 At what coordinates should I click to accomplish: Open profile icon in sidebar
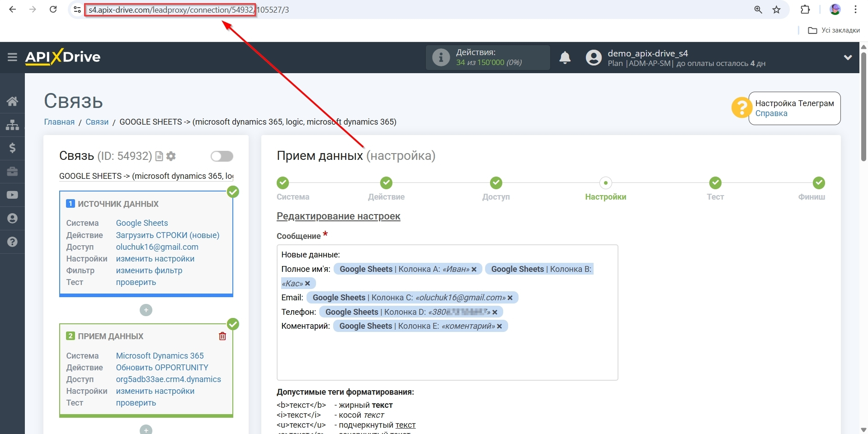coord(12,219)
